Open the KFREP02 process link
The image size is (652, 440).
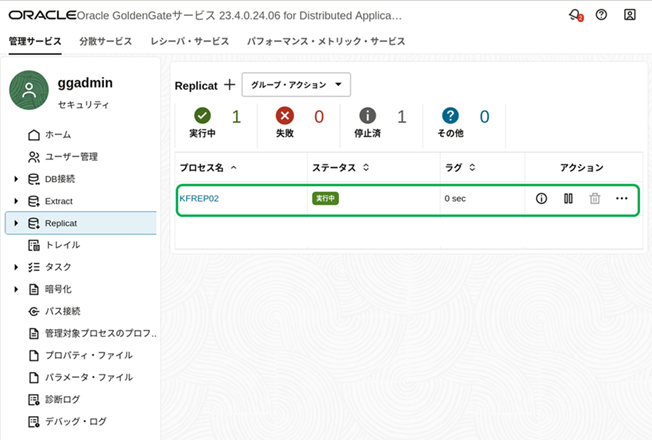click(199, 198)
